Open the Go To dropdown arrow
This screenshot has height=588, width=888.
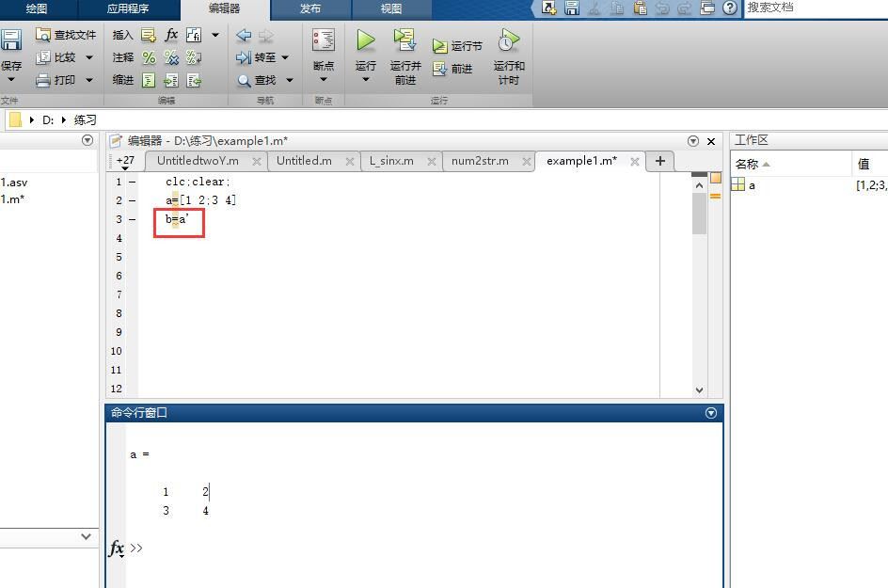pos(285,57)
